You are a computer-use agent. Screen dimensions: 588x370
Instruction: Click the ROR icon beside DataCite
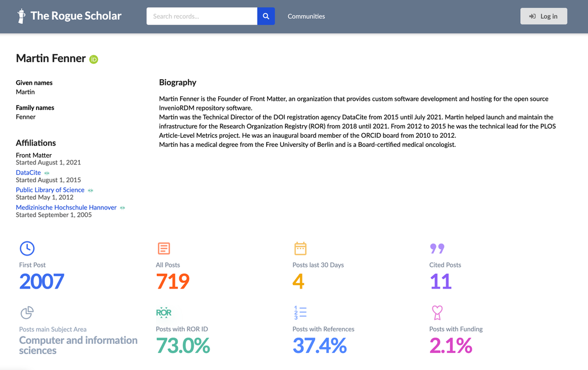(x=47, y=173)
